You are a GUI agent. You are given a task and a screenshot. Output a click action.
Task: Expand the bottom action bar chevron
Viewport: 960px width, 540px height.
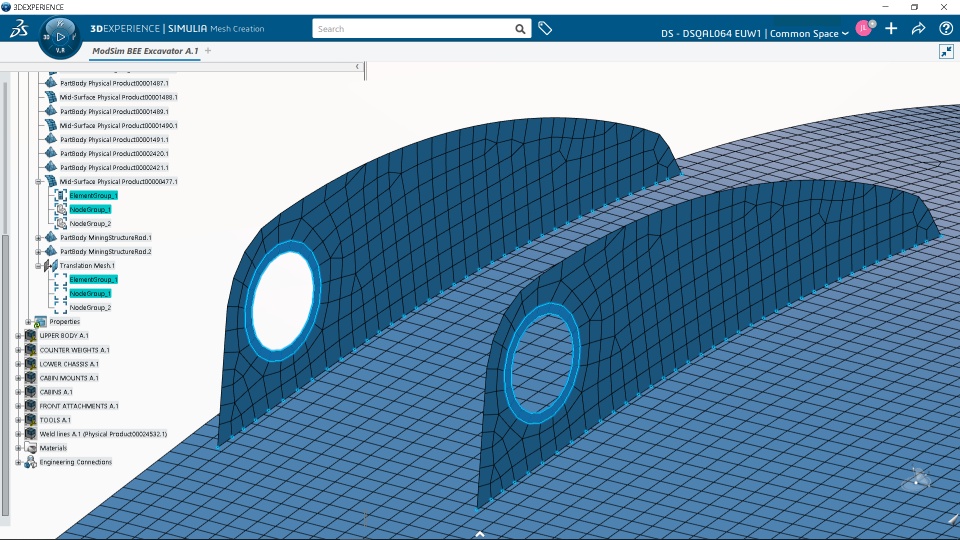(x=480, y=534)
